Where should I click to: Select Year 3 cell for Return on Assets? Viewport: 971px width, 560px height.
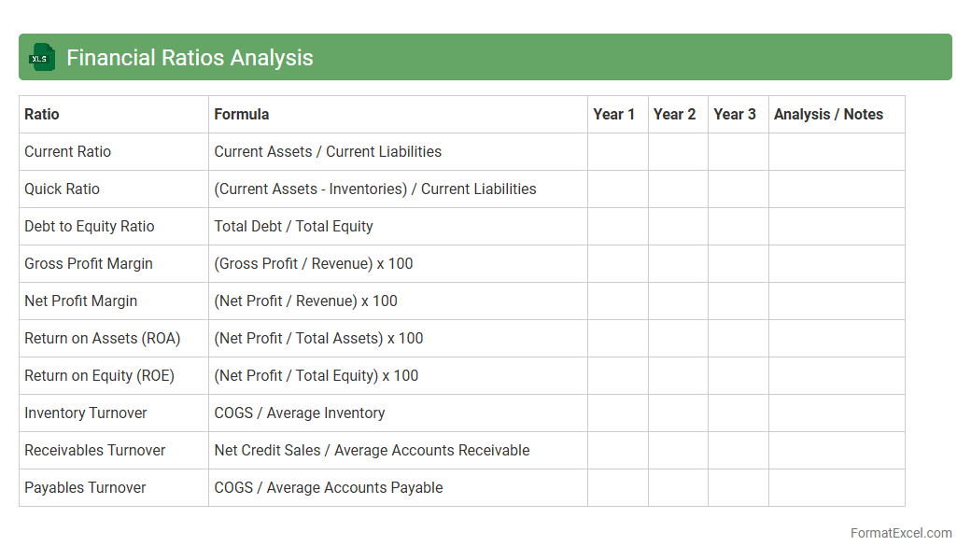pos(738,338)
